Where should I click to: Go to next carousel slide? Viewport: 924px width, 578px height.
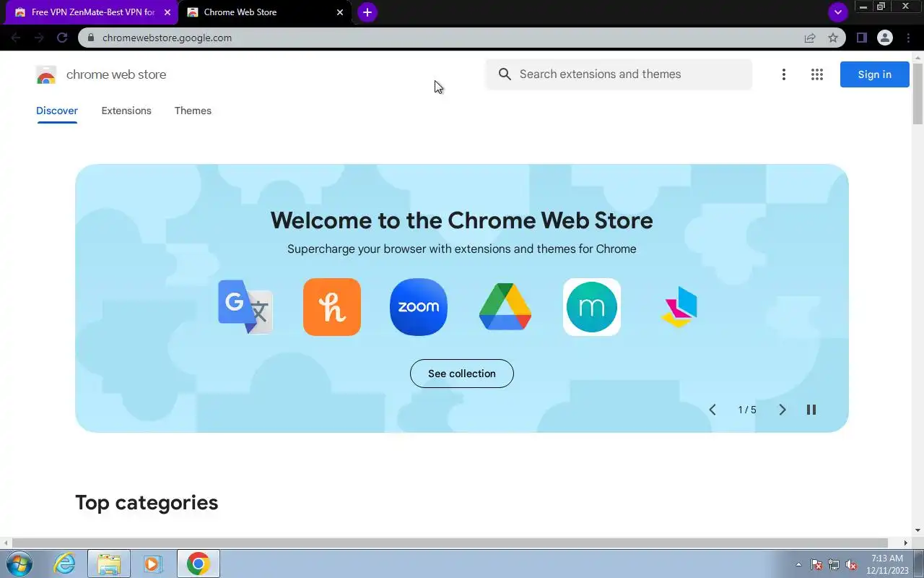click(782, 410)
